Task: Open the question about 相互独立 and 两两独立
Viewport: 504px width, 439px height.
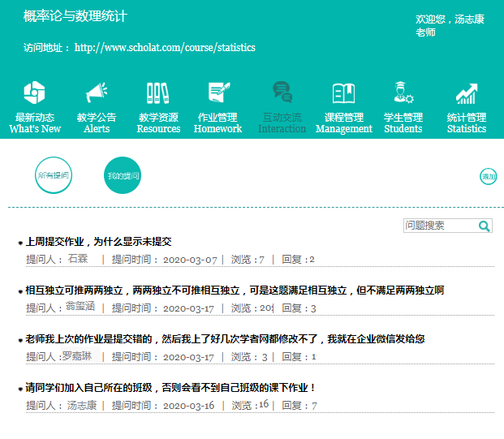Action: (235, 291)
